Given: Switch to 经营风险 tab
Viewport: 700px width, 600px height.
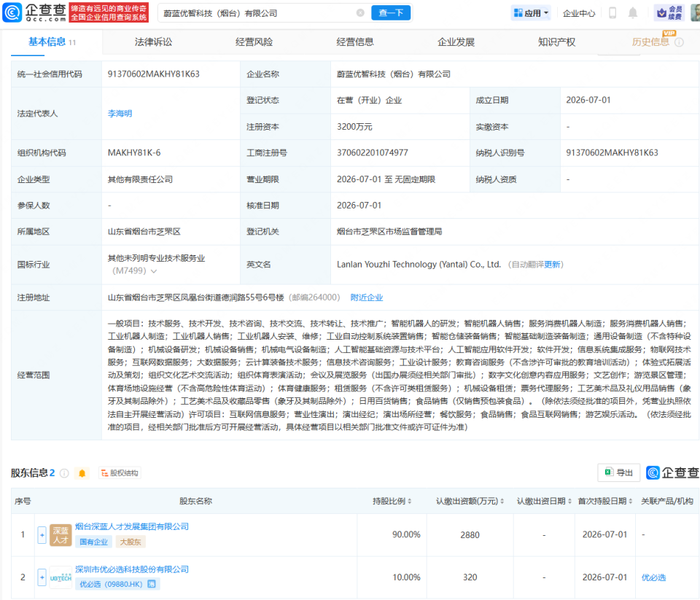Looking at the screenshot, I should click(254, 42).
